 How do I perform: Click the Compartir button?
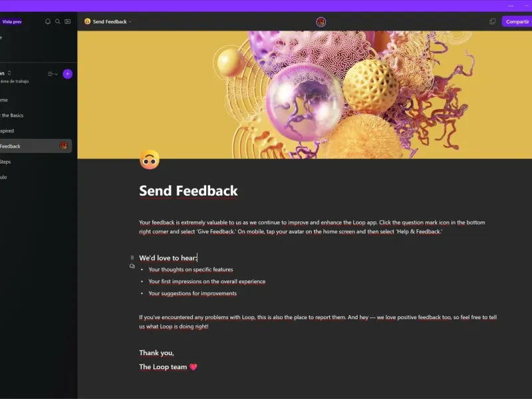(x=517, y=22)
